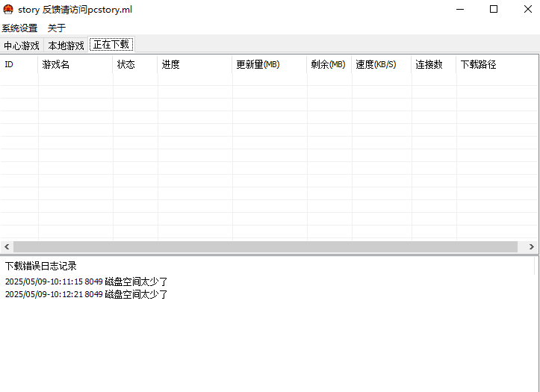Switch to the 中心游戏 tab

tap(22, 46)
